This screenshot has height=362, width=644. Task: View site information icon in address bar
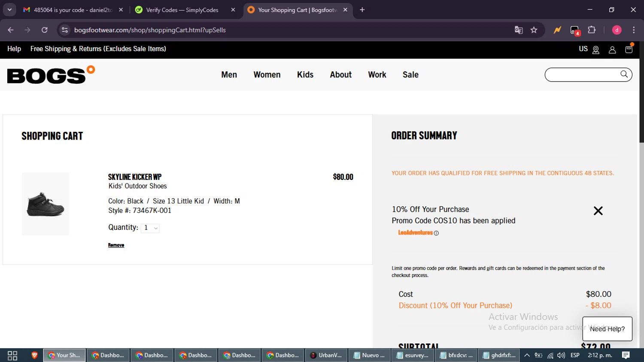click(x=65, y=30)
